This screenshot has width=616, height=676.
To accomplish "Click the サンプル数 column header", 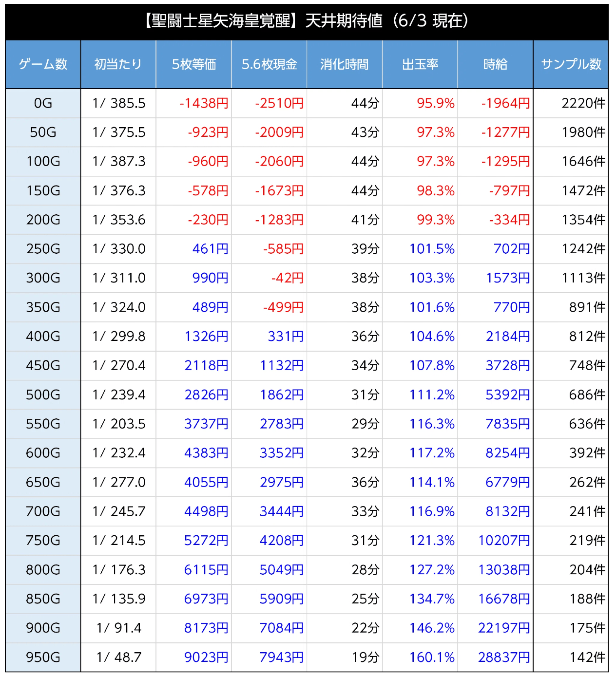I will pyautogui.click(x=571, y=64).
